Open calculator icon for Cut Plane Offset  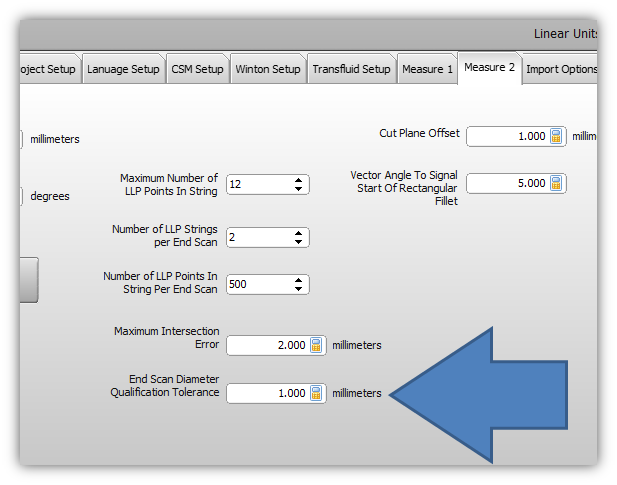[556, 136]
